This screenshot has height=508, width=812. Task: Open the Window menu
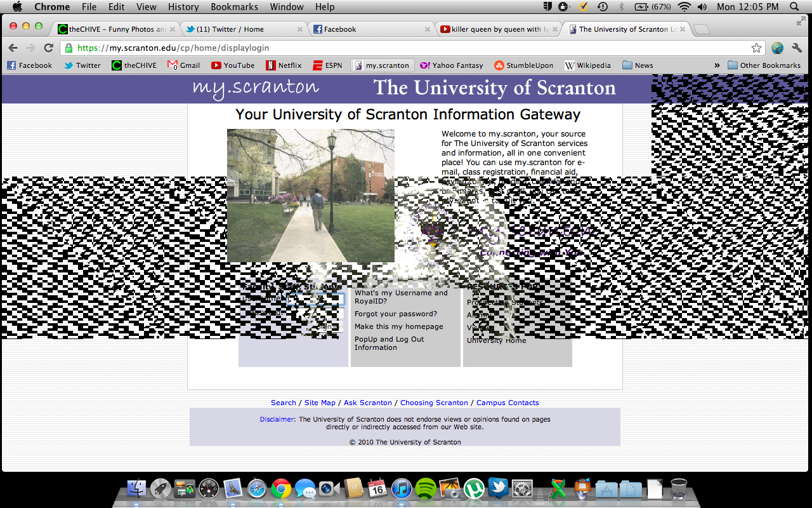pyautogui.click(x=287, y=7)
